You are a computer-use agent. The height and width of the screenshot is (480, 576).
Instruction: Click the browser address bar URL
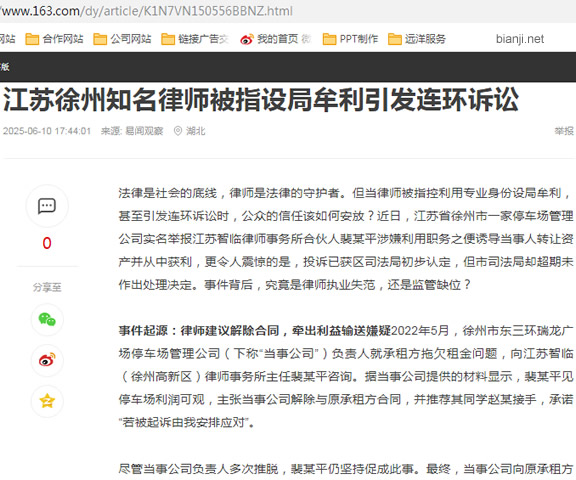click(x=147, y=11)
